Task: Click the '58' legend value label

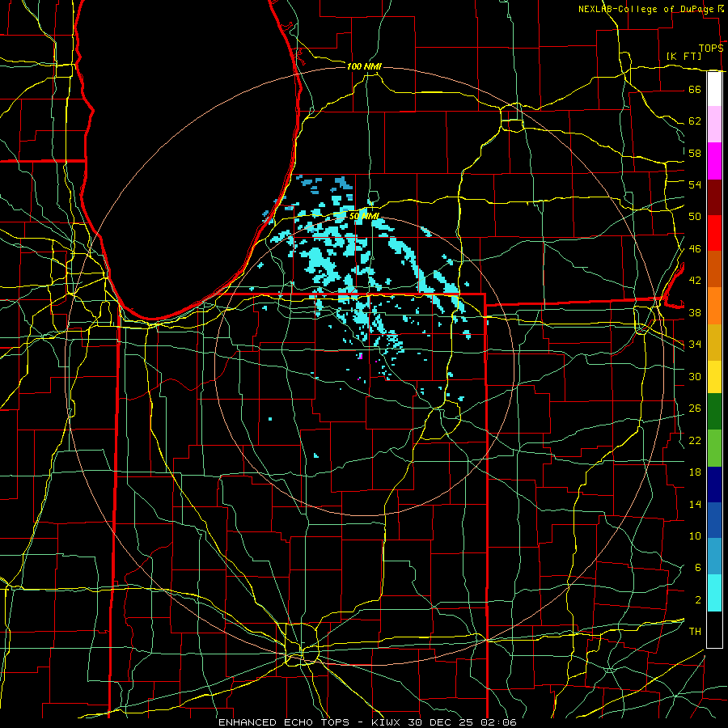Action: [x=695, y=153]
